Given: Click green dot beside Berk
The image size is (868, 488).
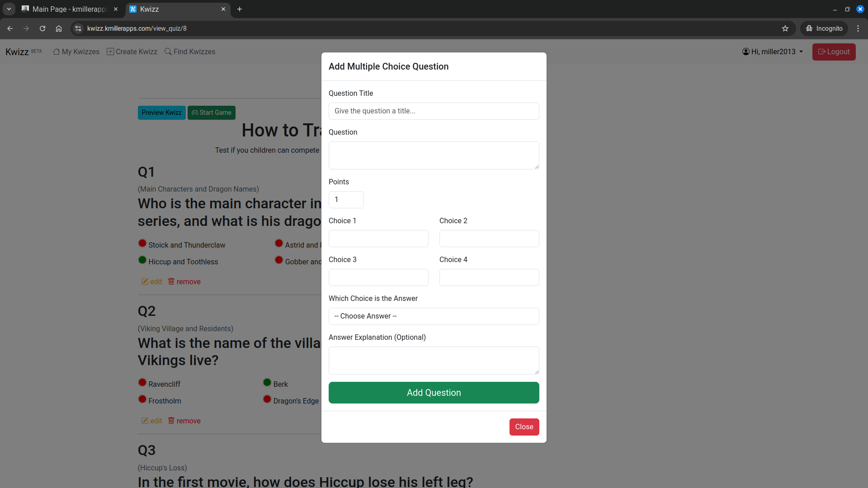Looking at the screenshot, I should pyautogui.click(x=267, y=382).
